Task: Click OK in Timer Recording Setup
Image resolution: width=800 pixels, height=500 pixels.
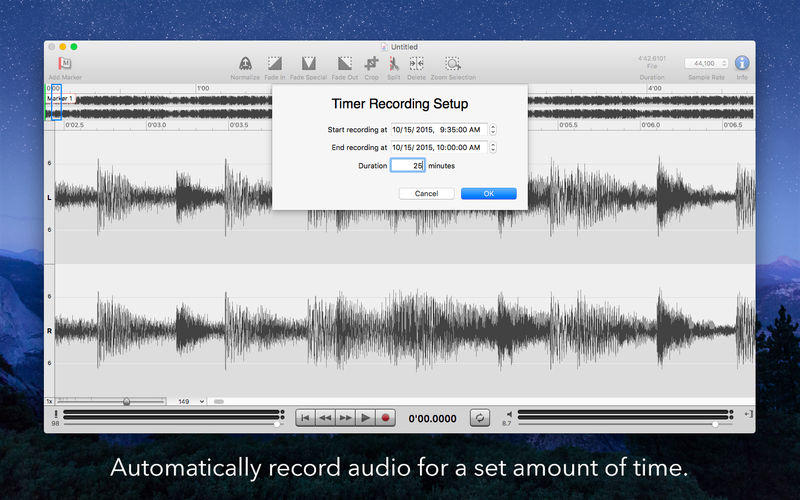Action: click(x=488, y=193)
